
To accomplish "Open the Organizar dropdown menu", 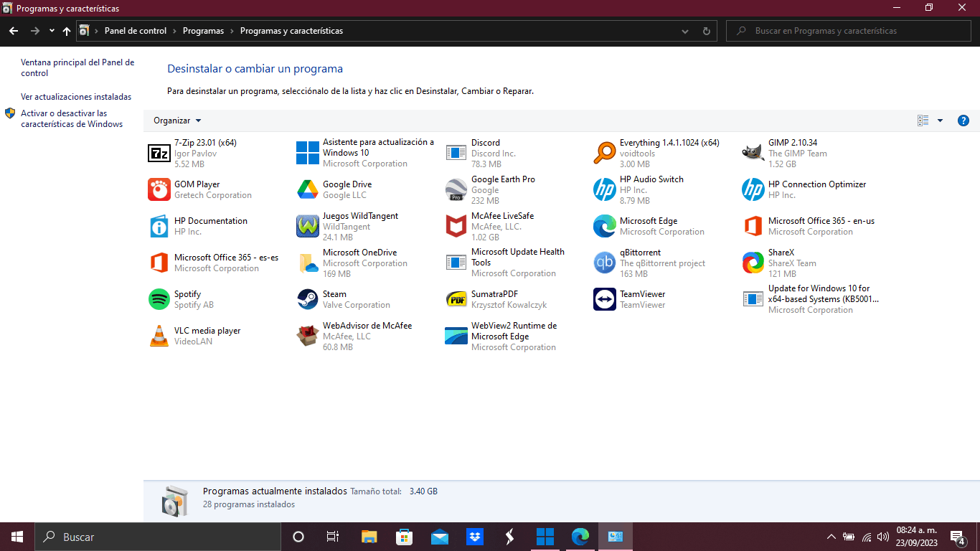I will click(x=177, y=121).
